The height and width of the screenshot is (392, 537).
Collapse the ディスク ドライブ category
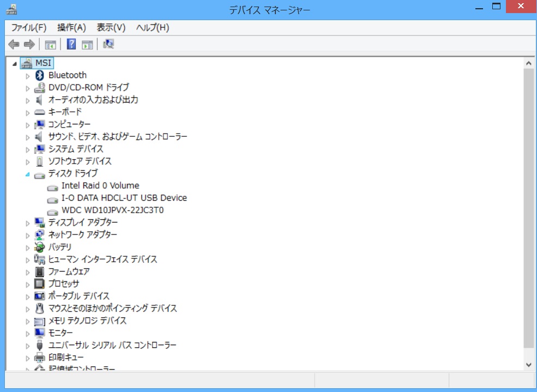[x=28, y=174]
